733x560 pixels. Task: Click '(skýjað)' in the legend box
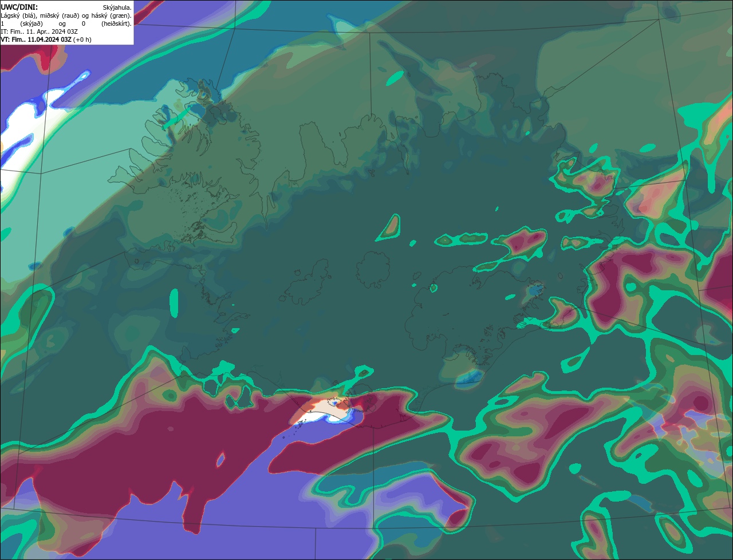pos(31,23)
